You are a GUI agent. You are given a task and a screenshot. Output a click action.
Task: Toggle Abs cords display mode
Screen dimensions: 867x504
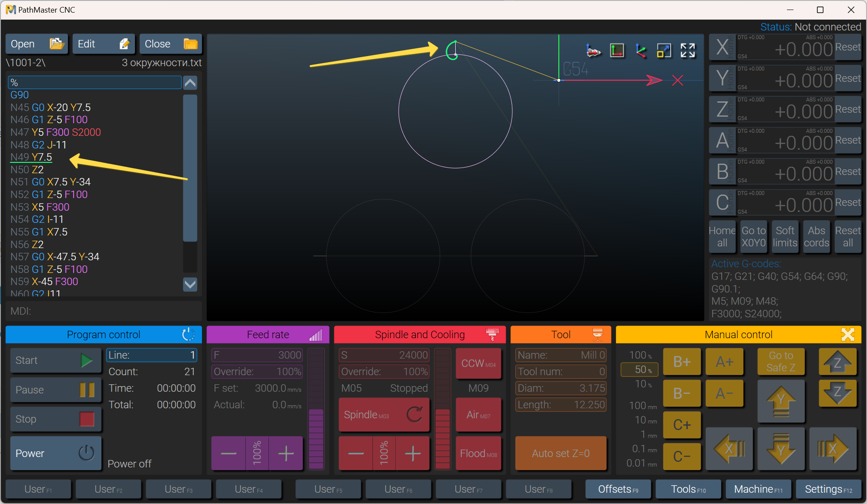pyautogui.click(x=816, y=237)
